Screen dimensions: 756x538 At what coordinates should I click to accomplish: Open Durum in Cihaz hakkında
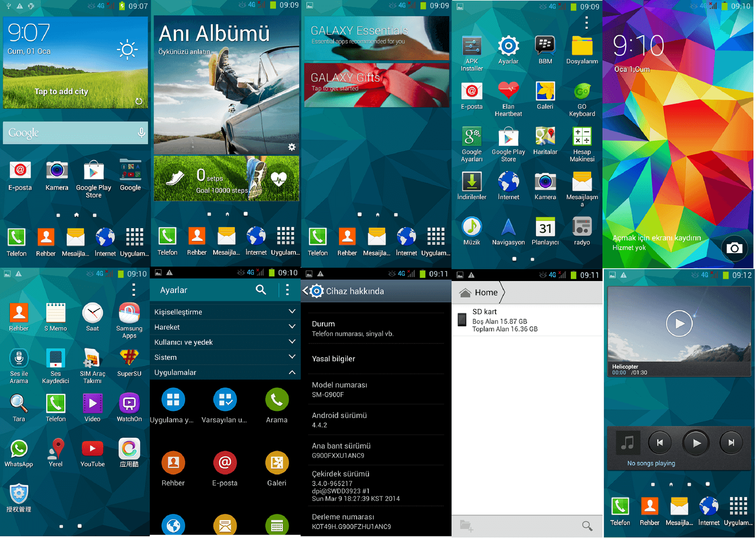pyautogui.click(x=376, y=328)
